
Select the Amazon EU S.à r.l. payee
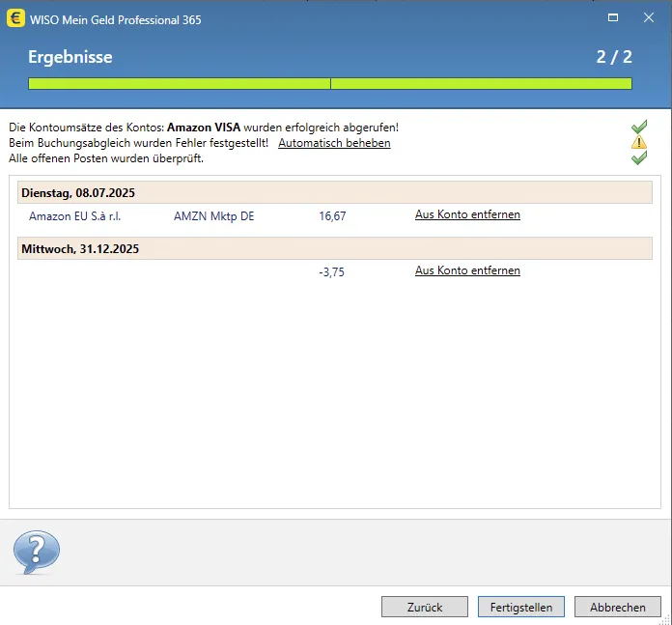click(x=74, y=216)
